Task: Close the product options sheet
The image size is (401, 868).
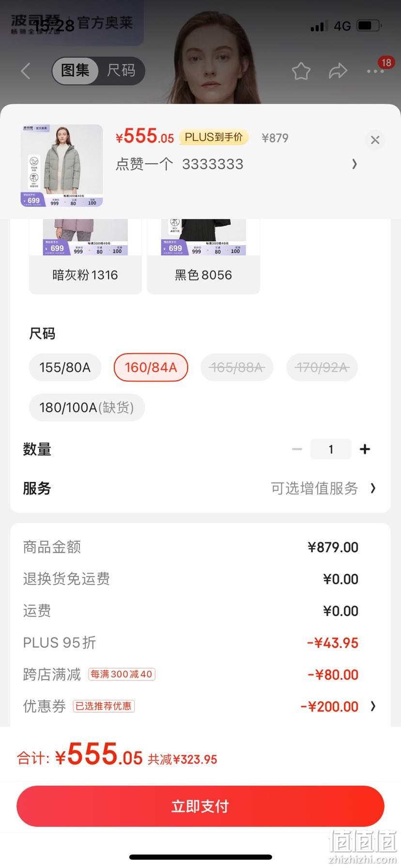Action: (x=375, y=140)
